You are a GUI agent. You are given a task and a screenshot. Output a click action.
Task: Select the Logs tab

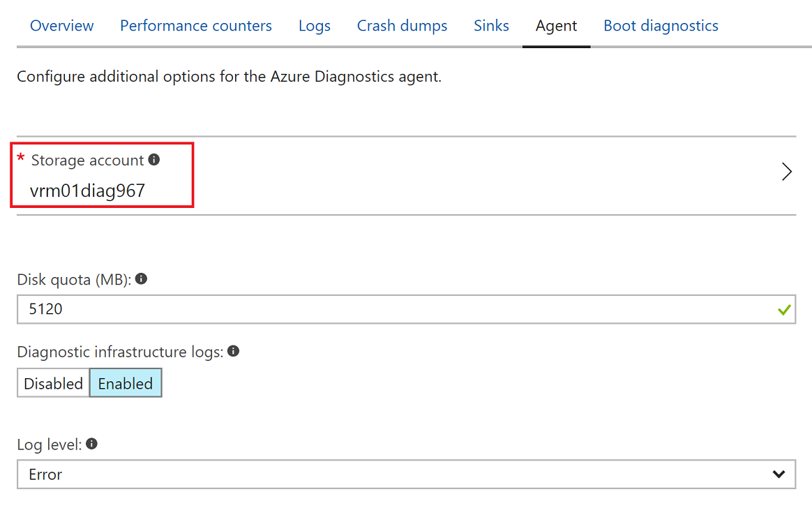click(x=314, y=25)
